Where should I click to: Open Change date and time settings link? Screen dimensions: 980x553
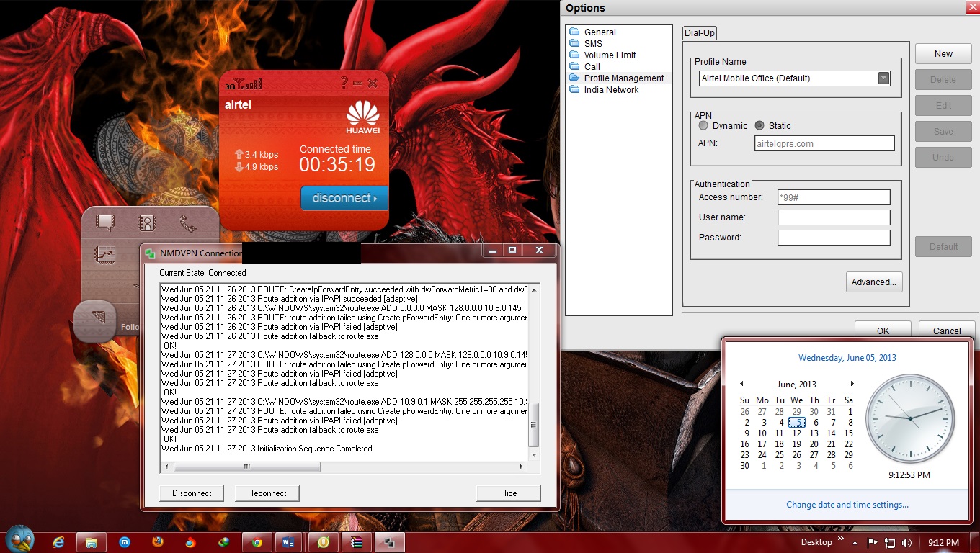point(847,505)
